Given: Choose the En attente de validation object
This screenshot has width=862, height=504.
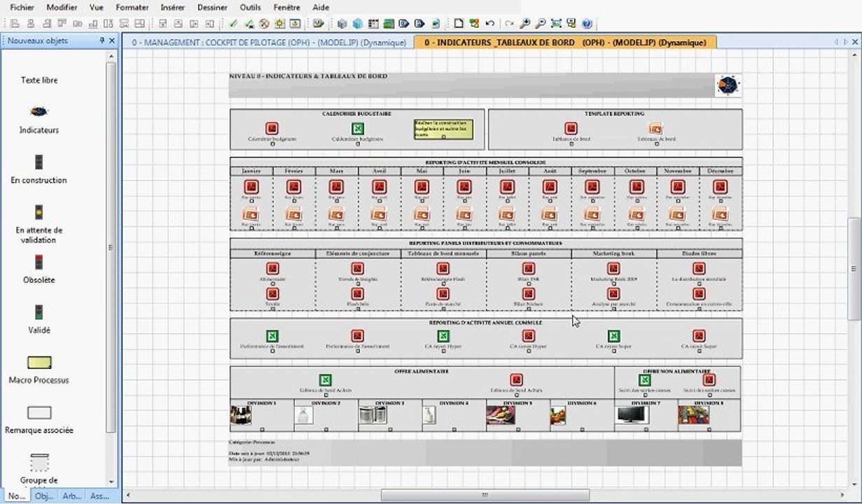Looking at the screenshot, I should click(39, 212).
